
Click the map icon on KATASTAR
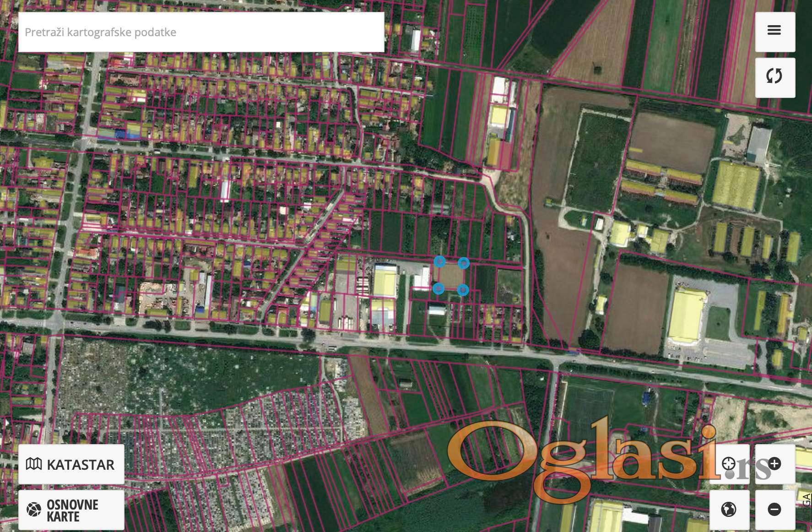[34, 464]
